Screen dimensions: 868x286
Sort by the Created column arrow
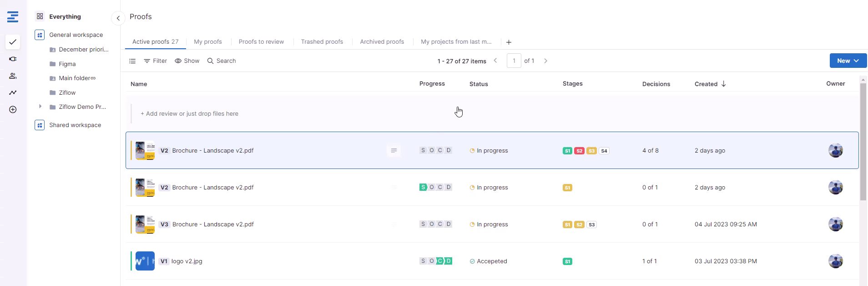coord(723,84)
